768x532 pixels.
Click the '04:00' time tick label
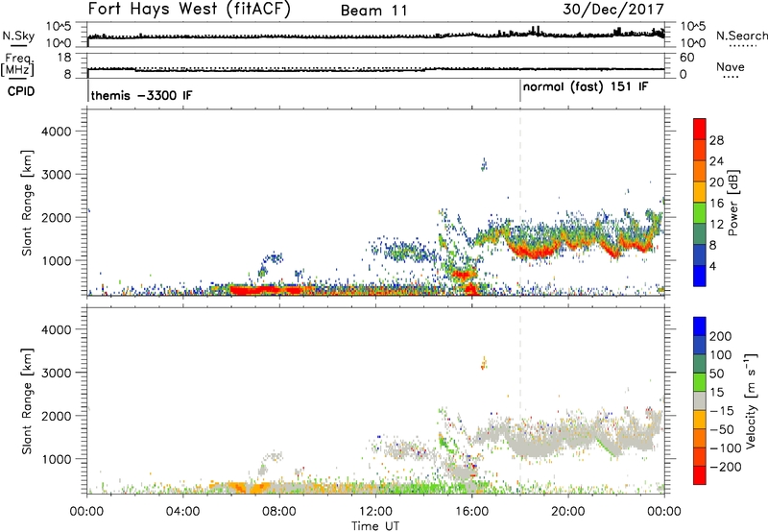pyautogui.click(x=183, y=512)
